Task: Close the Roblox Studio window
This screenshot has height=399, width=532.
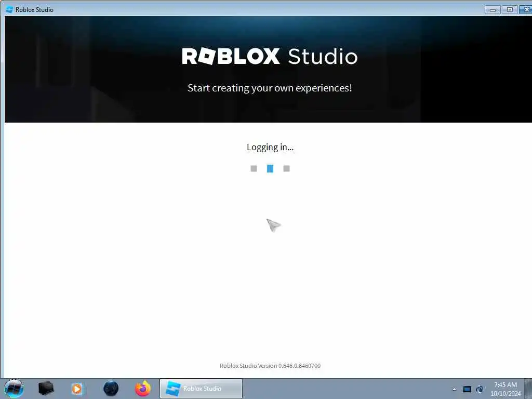Action: [x=526, y=10]
